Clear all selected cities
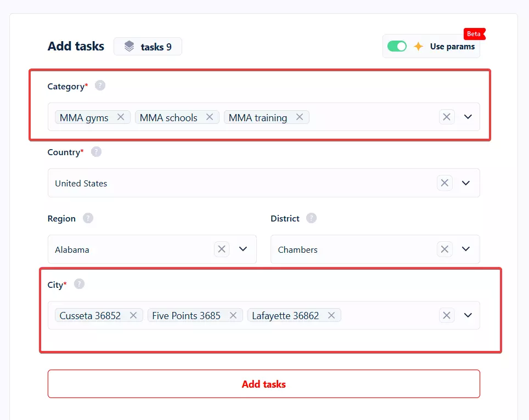529x420 pixels. pyautogui.click(x=447, y=315)
